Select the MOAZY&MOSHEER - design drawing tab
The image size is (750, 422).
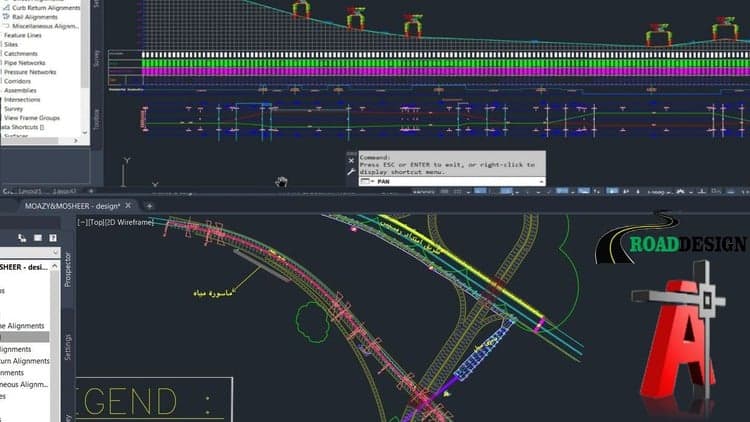click(72, 206)
